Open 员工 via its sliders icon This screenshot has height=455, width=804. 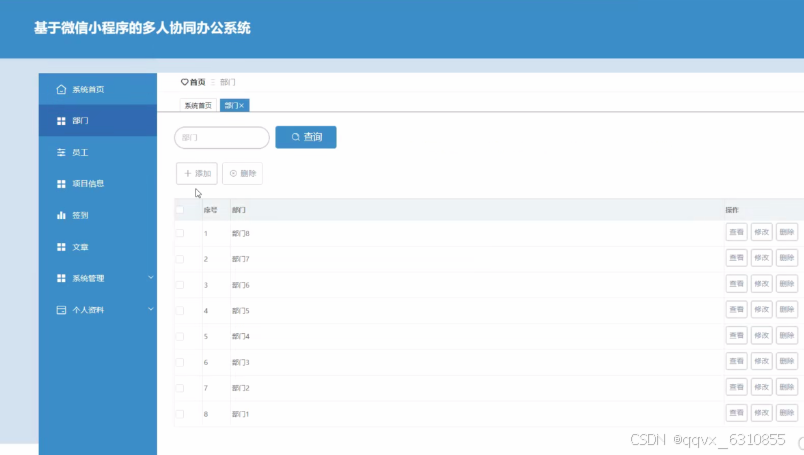[61, 152]
